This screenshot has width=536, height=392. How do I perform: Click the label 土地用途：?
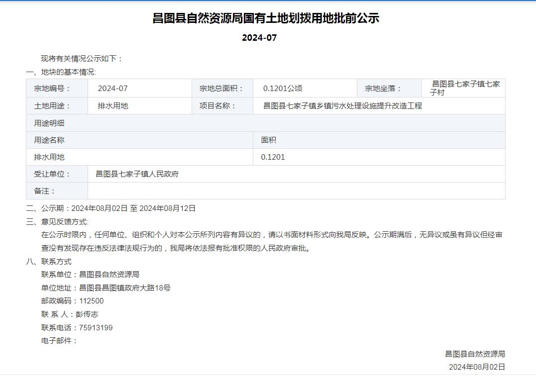point(52,106)
